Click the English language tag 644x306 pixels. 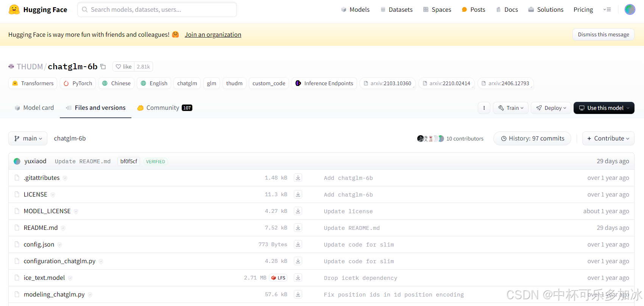[154, 83]
